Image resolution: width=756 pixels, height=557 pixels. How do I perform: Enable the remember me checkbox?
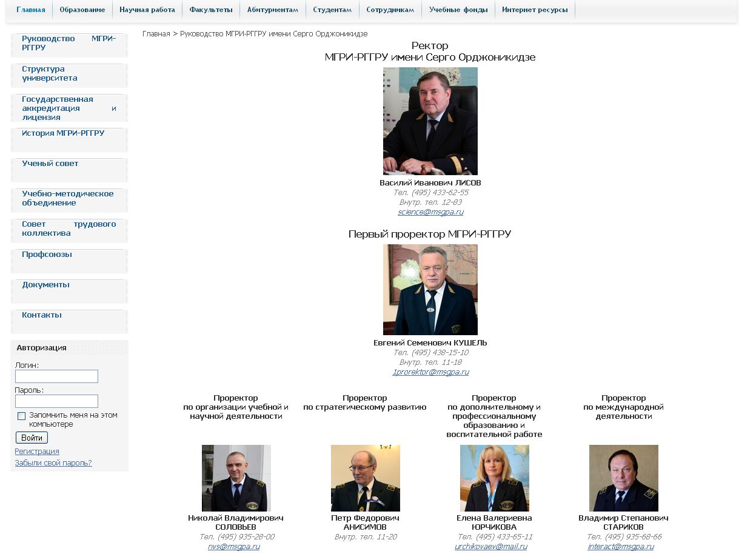click(22, 416)
